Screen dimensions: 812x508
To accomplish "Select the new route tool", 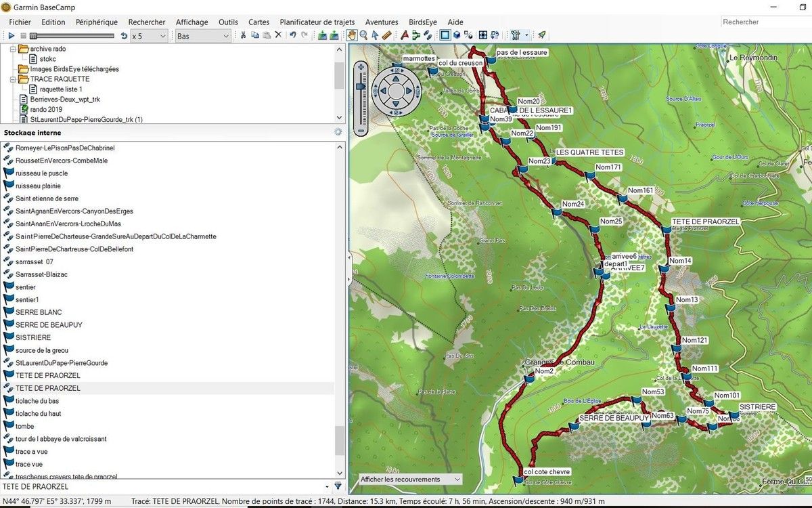I will (x=416, y=35).
